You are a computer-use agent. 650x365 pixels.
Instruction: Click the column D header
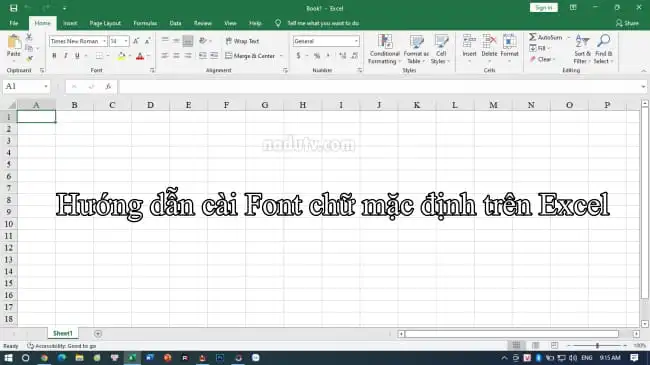[150, 105]
